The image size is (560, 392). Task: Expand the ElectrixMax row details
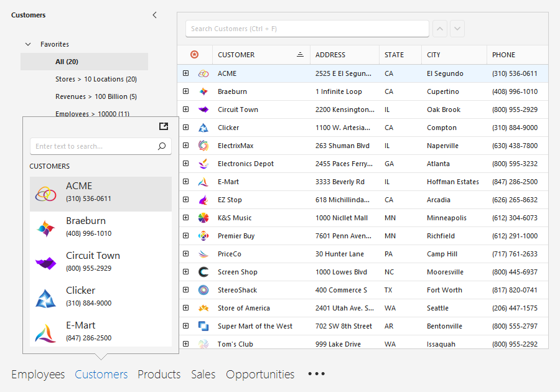tap(185, 146)
